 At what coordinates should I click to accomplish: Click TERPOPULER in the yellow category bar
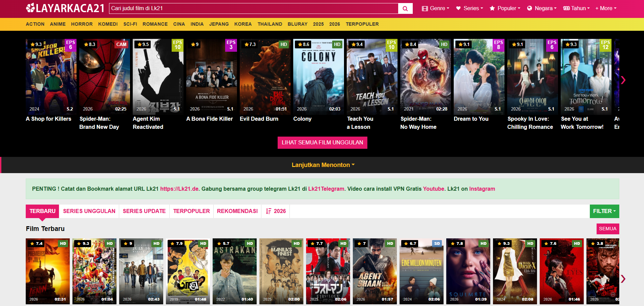click(x=362, y=24)
